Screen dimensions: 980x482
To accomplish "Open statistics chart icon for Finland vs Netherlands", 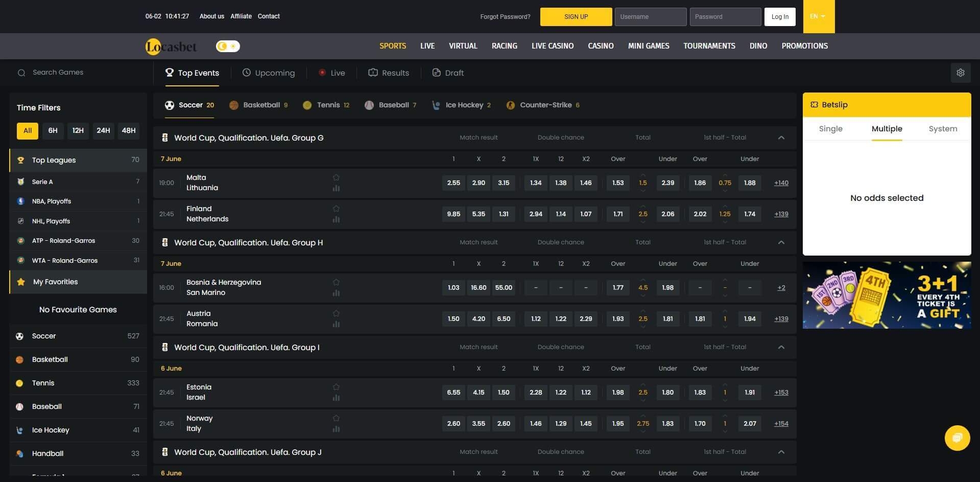I will click(x=336, y=219).
